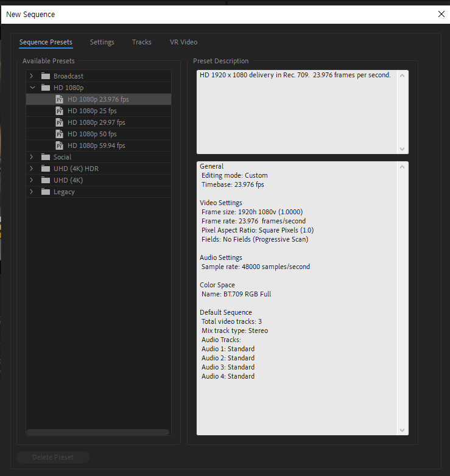Screen dimensions: 450x476
Task: Select the Broadcast folder label
Action: 68,76
